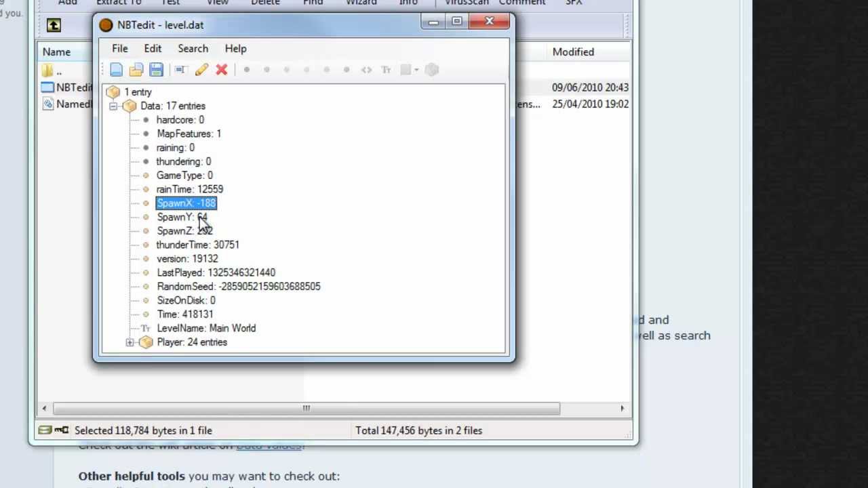Click the Tr icon beside LevelName
The height and width of the screenshot is (488, 868).
[x=146, y=328]
